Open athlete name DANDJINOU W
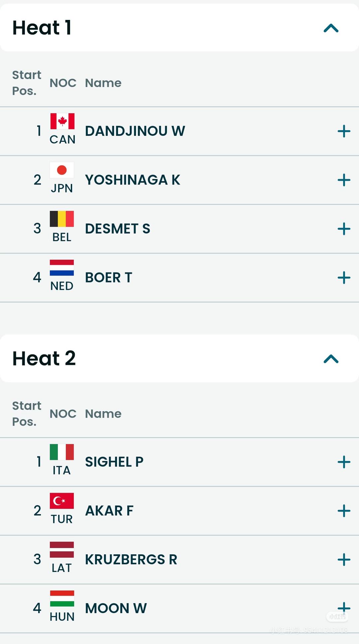 135,131
